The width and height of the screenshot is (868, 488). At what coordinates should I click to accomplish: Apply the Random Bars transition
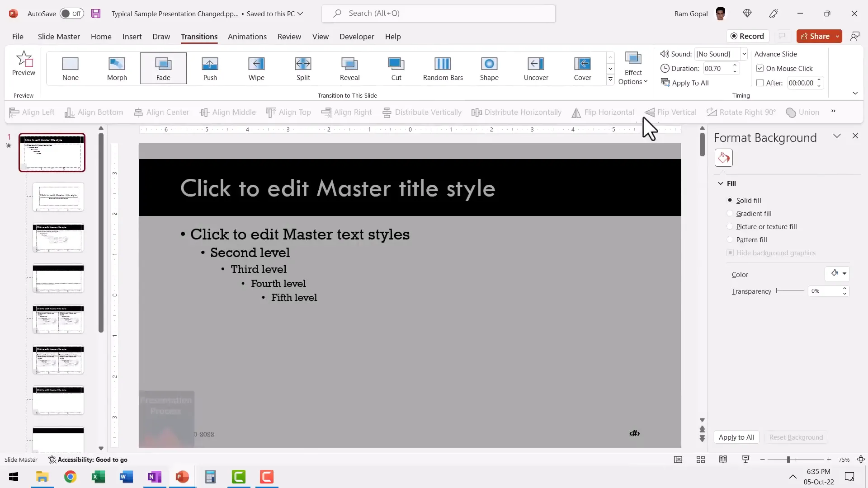[x=443, y=68]
